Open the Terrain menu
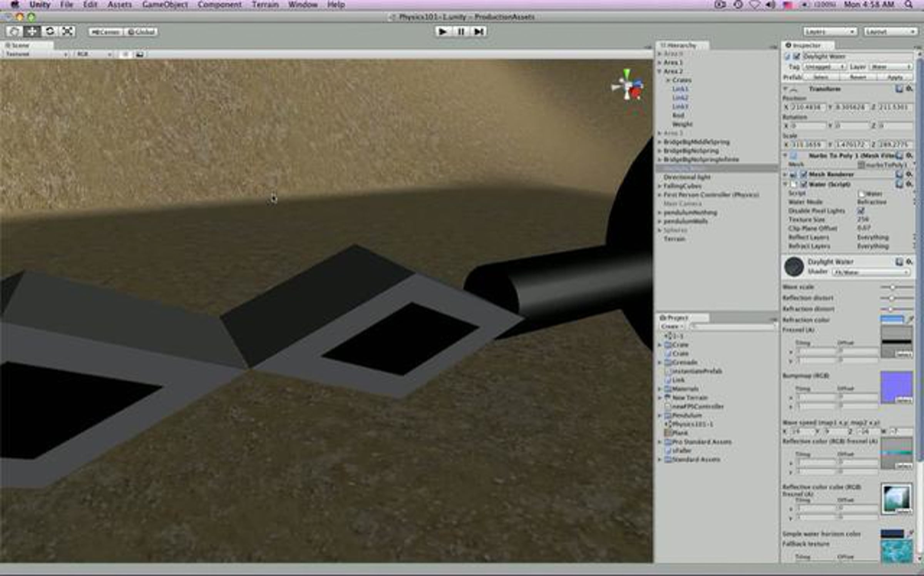This screenshot has height=576, width=924. [265, 5]
